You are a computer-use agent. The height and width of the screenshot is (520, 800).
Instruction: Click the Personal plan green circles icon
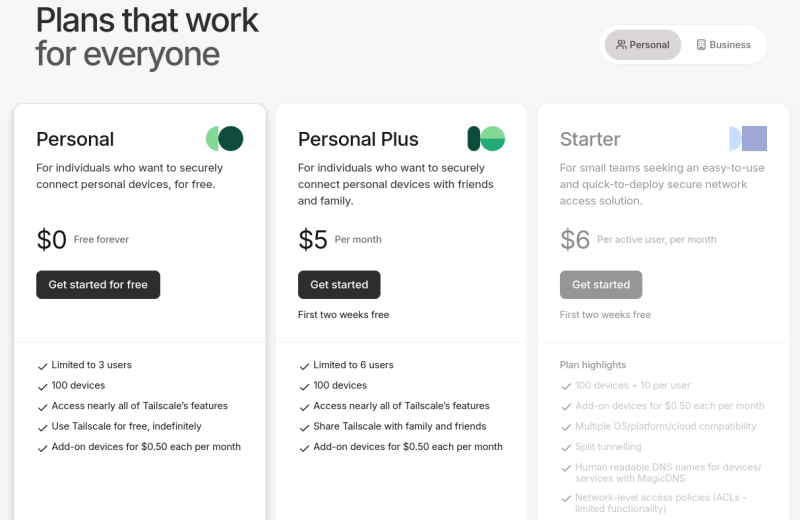point(224,139)
